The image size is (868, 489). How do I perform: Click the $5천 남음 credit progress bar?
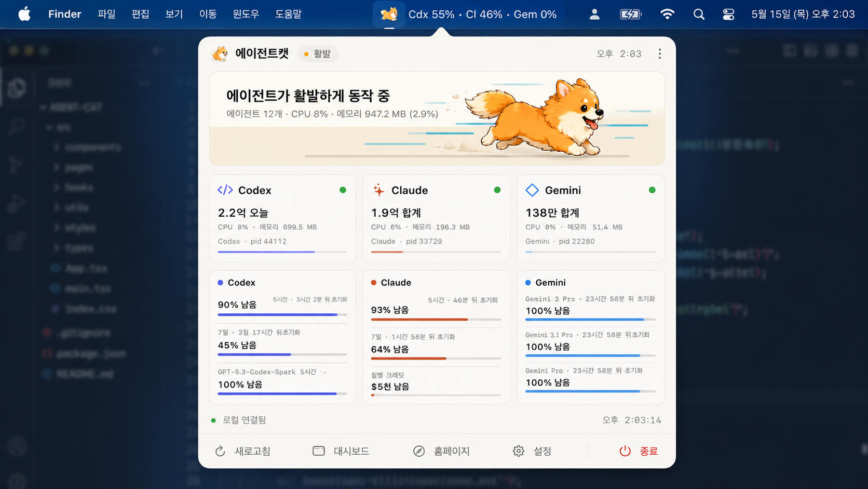pyautogui.click(x=436, y=395)
